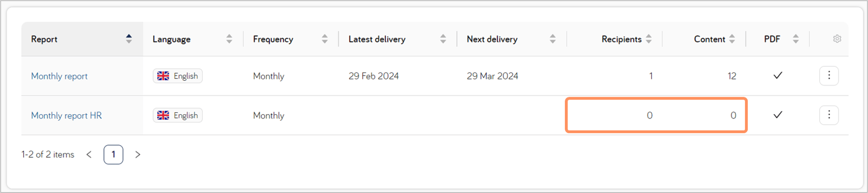Sort by PDF column arrows
This screenshot has height=193, width=868.
[x=796, y=39]
